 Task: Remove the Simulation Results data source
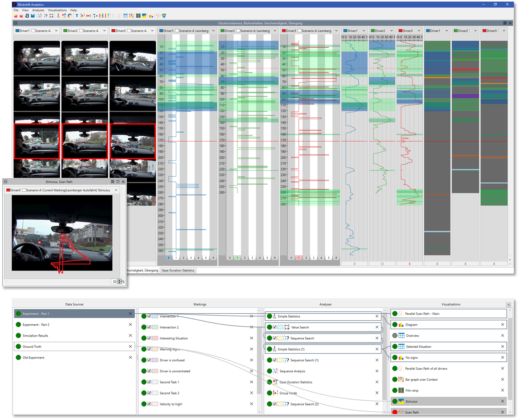click(130, 336)
